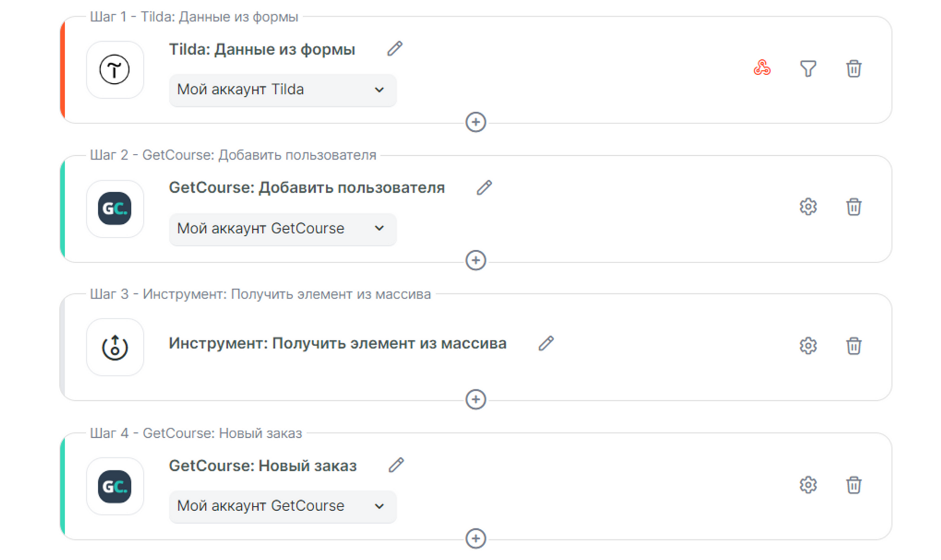Open the filter for the Tilda step

808,69
